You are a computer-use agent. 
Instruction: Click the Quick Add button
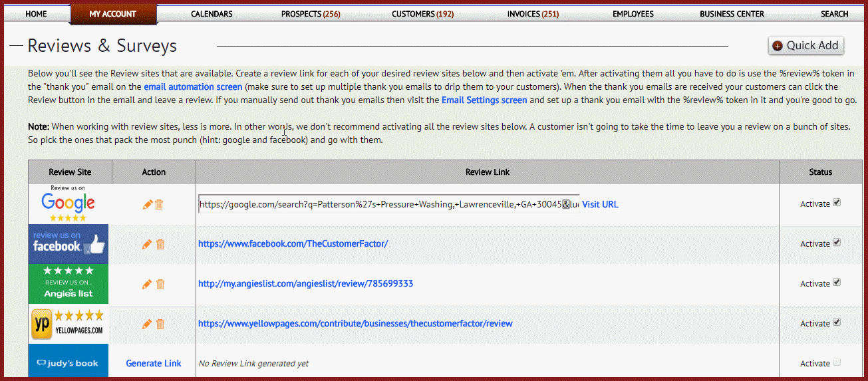point(806,45)
